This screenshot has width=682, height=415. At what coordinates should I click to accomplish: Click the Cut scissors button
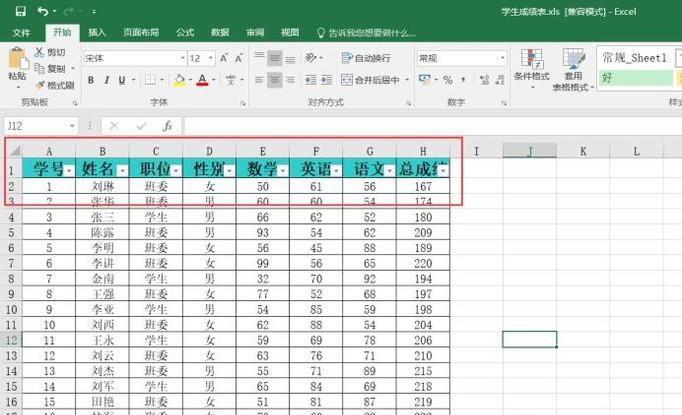pos(50,52)
